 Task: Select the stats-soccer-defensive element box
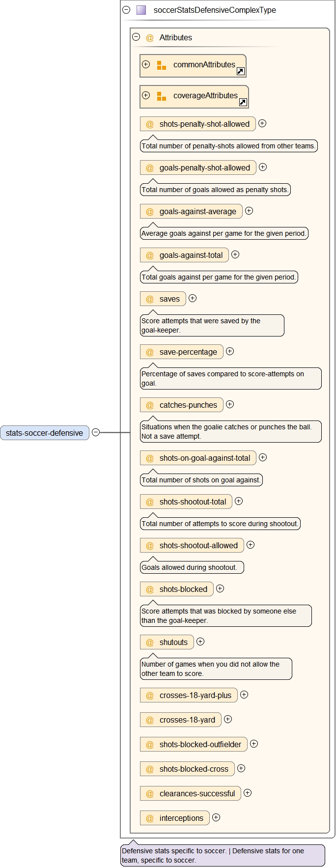(x=45, y=433)
